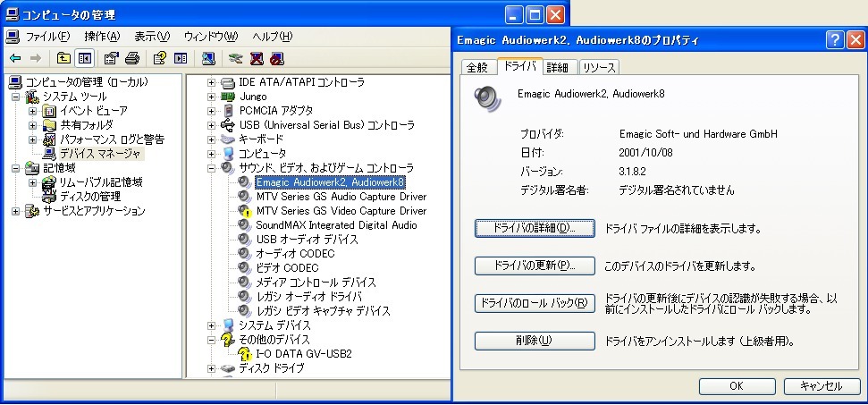Click the keyboard icon next to キーボード
Screen dimensions: 868x405
(228, 139)
